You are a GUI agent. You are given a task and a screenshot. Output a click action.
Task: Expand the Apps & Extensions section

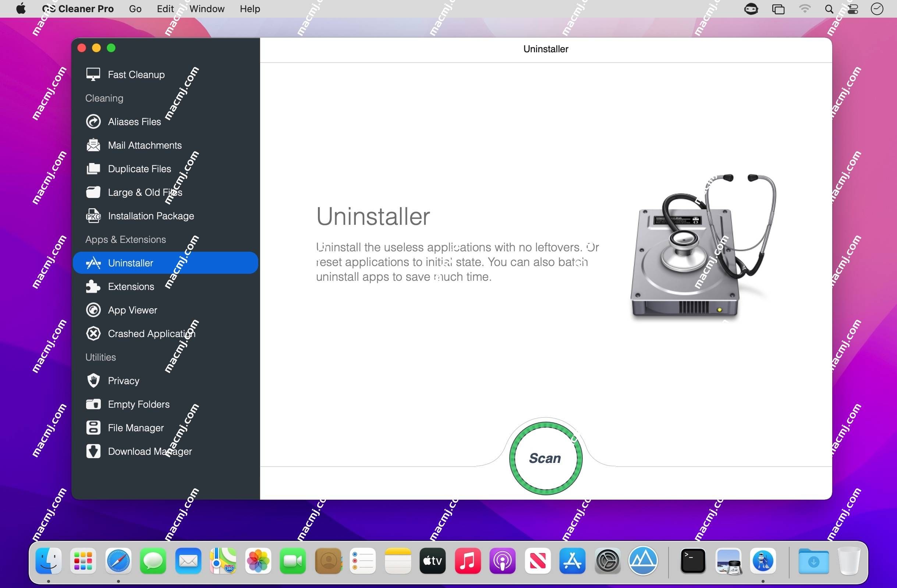pyautogui.click(x=126, y=239)
